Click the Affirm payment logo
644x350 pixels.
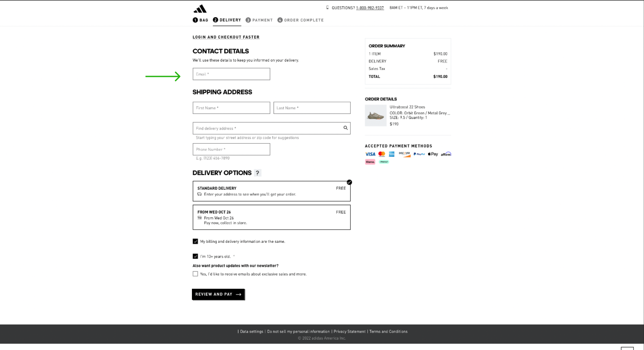coord(446,154)
